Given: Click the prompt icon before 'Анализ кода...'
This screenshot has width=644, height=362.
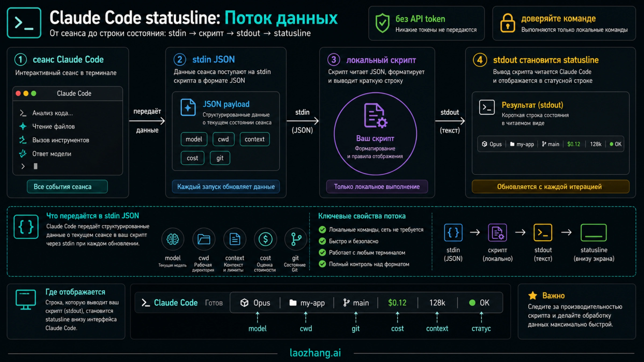Looking at the screenshot, I should click(x=23, y=113).
